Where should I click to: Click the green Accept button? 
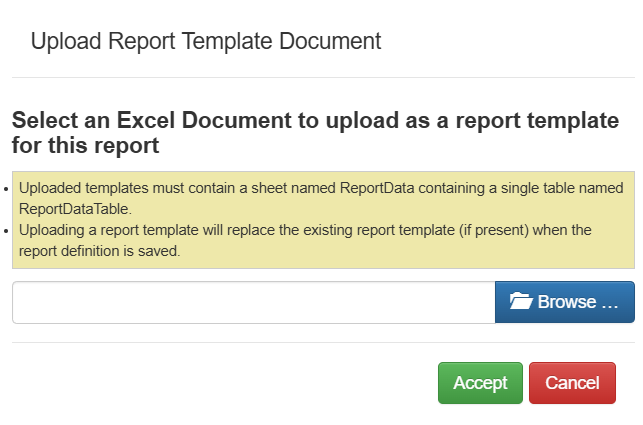click(480, 383)
